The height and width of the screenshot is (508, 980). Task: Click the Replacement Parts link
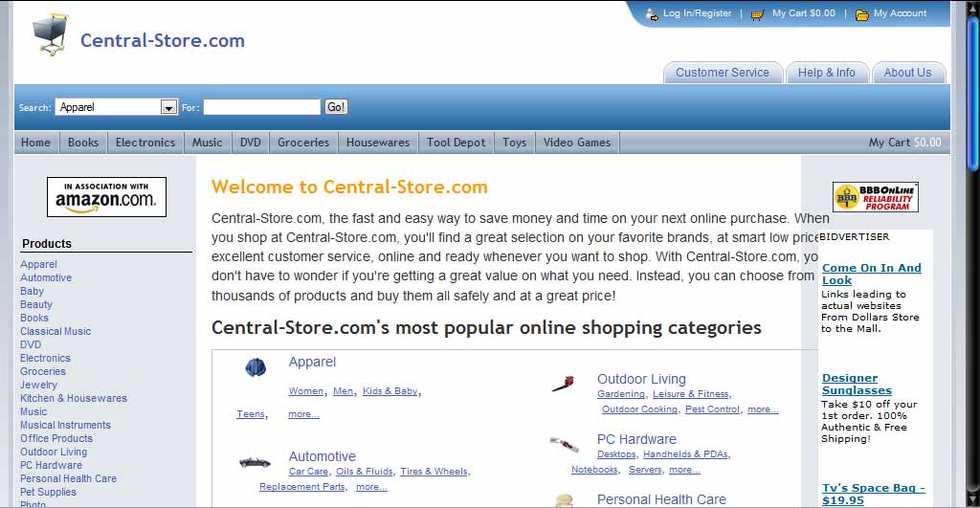(x=302, y=487)
